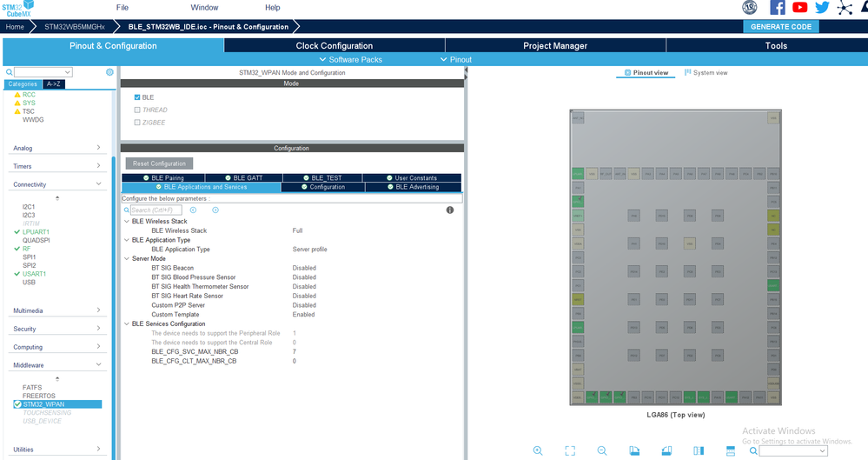Click the pin search magnifier icon

tap(752, 450)
